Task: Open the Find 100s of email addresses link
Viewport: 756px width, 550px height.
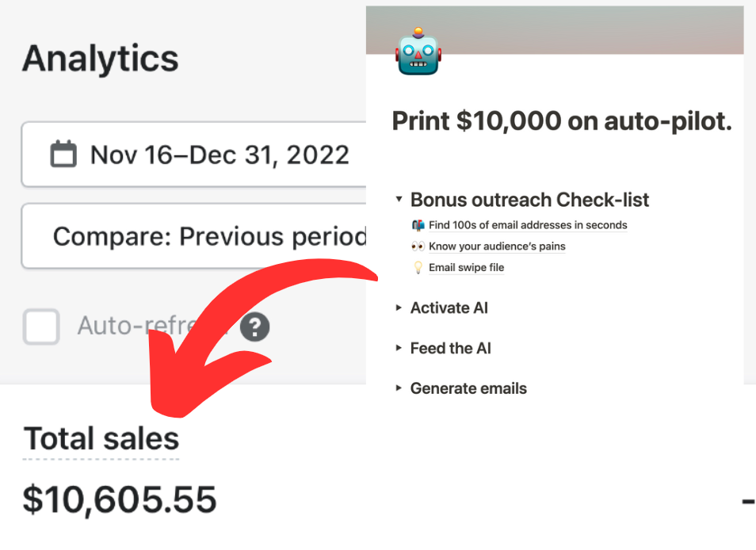Action: click(x=528, y=225)
